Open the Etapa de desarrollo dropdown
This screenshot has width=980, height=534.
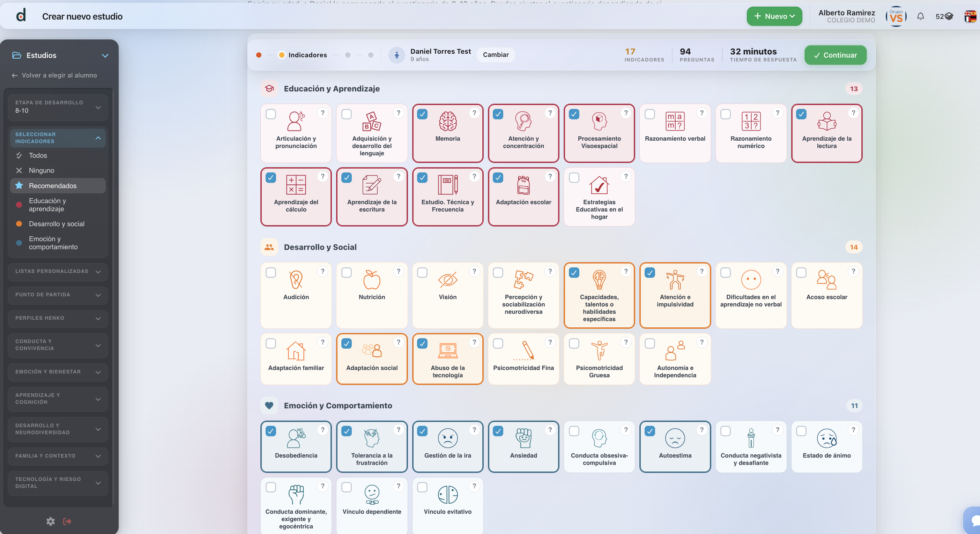pyautogui.click(x=58, y=107)
